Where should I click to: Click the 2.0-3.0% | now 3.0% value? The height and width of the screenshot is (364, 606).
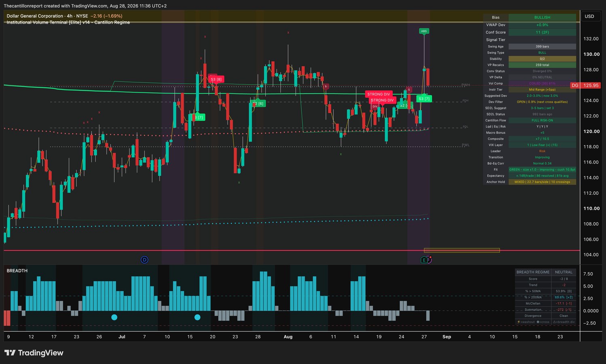542,96
